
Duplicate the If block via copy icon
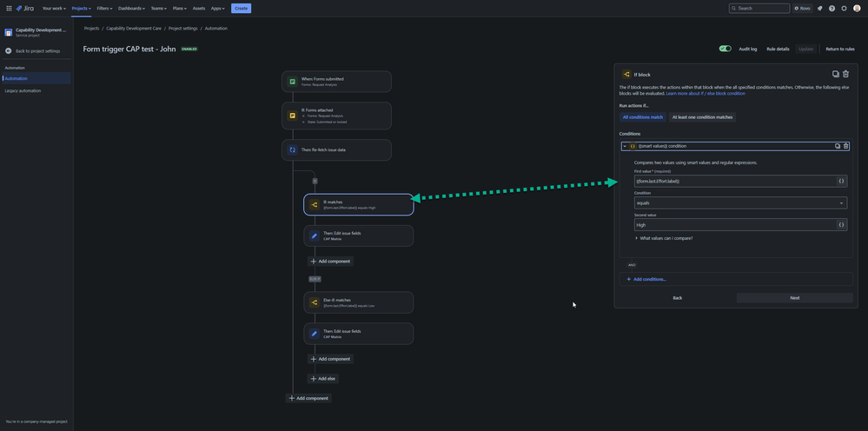(x=835, y=74)
